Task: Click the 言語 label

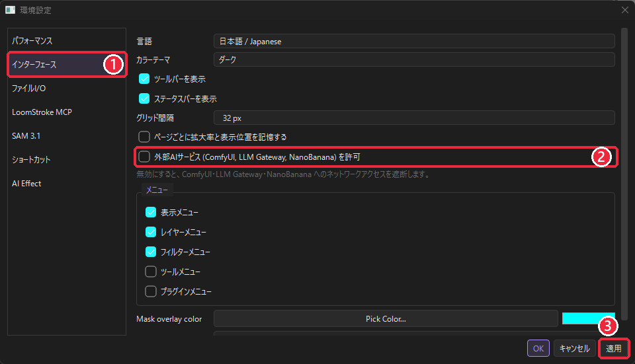Action: tap(144, 41)
